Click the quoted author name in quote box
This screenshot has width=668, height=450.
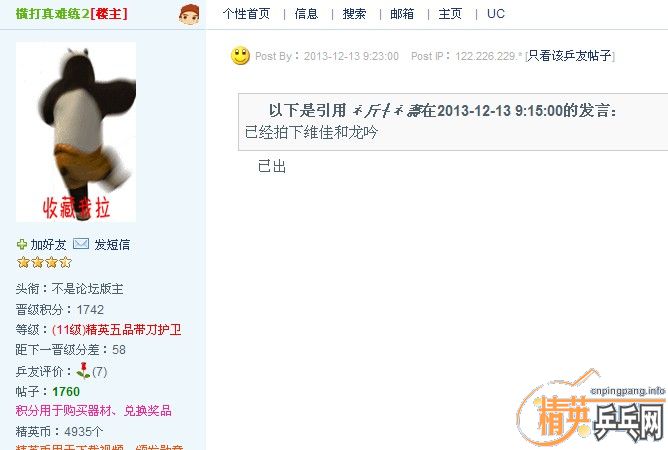pos(387,111)
